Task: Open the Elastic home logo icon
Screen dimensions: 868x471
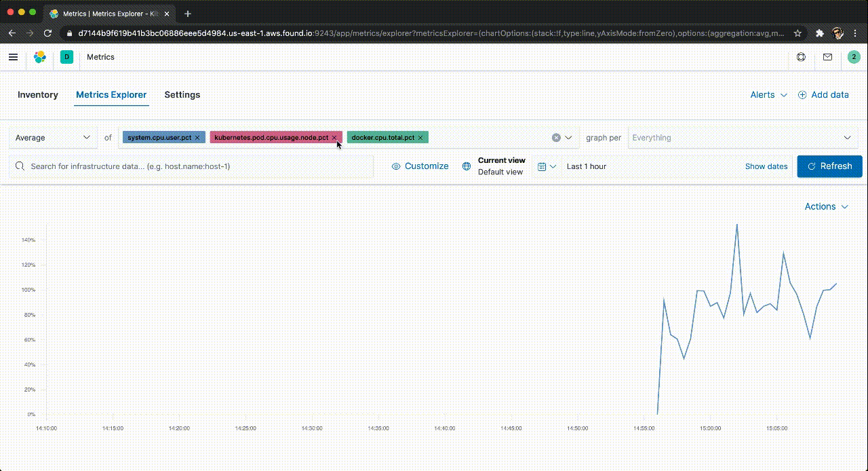Action: (x=39, y=57)
